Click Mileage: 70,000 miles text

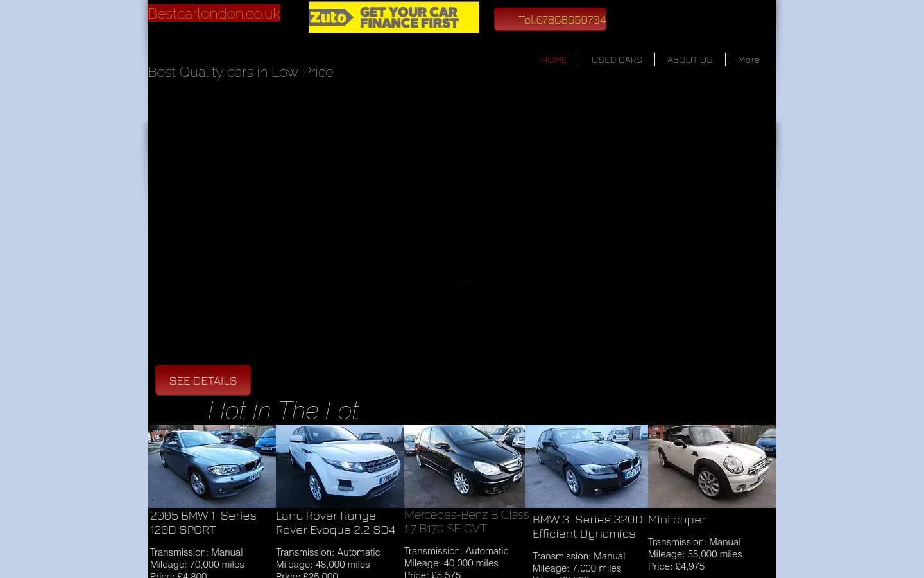tap(197, 565)
